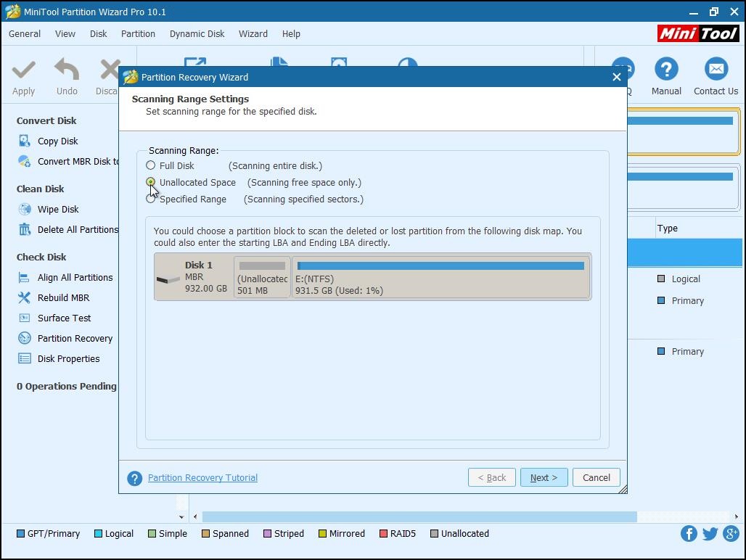This screenshot has width=746, height=560.
Task: Open the Facebook share icon
Action: (x=689, y=533)
